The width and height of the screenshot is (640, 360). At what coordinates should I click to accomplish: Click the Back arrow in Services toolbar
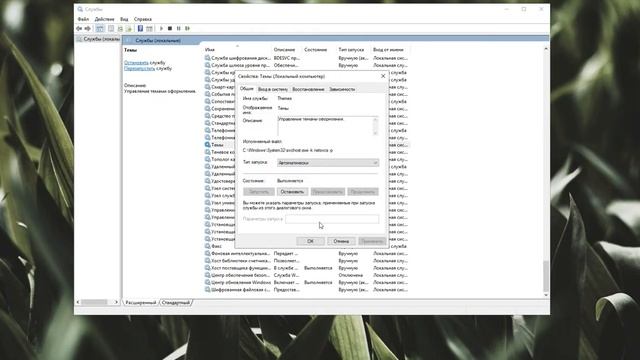(79, 29)
